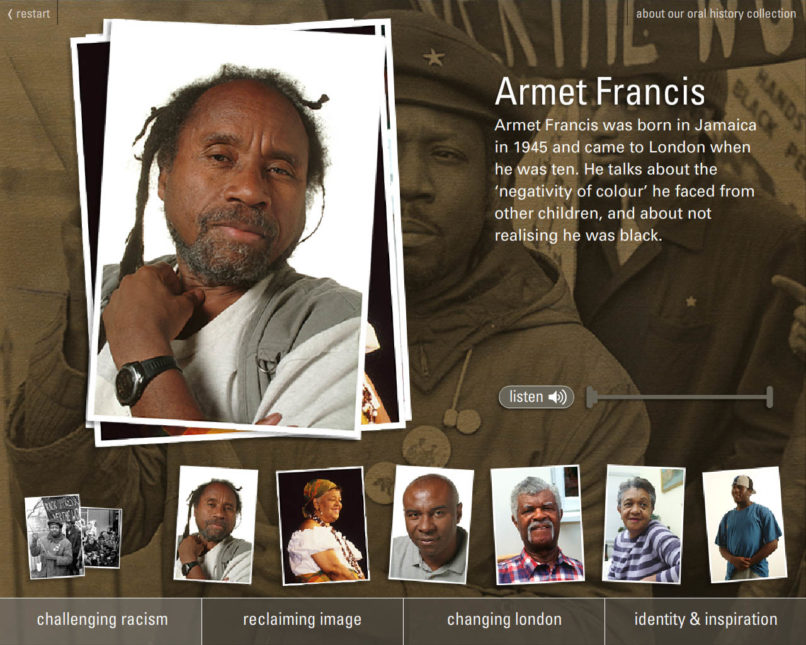Click the listen speaker button

coord(536,397)
